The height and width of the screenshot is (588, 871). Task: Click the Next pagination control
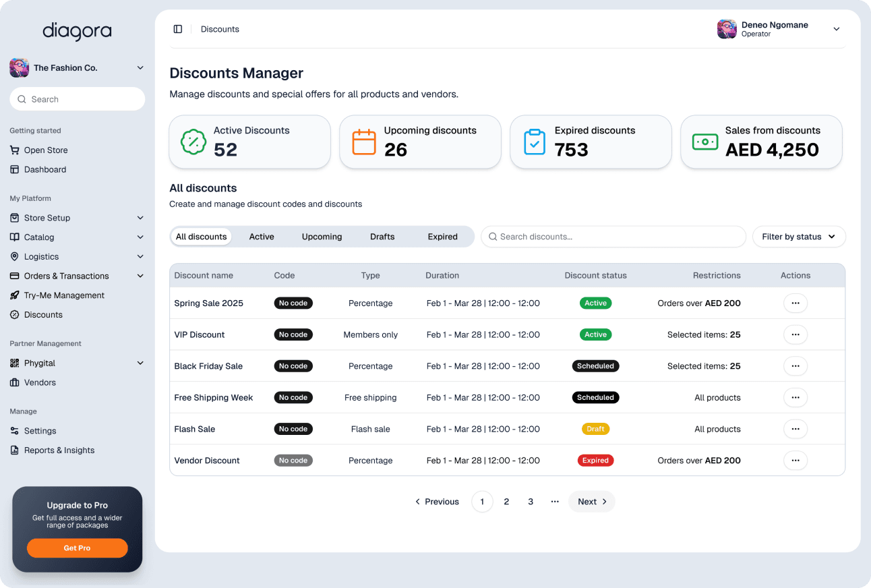point(591,501)
